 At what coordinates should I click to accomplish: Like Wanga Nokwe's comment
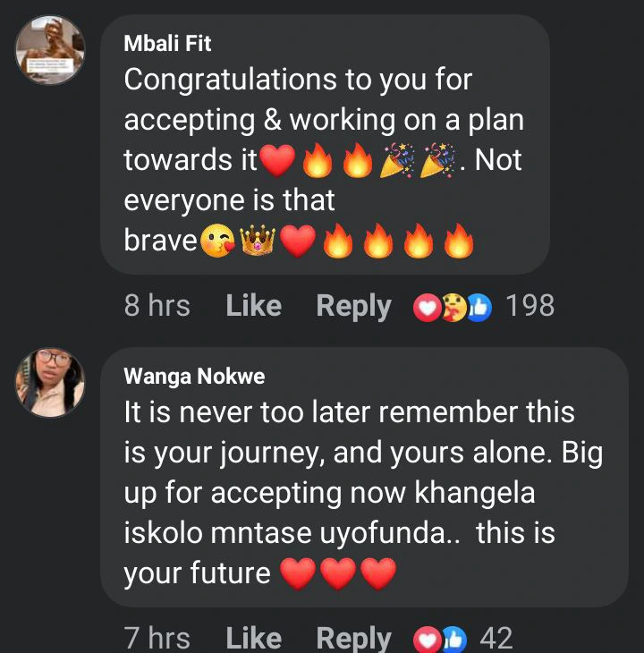253,639
